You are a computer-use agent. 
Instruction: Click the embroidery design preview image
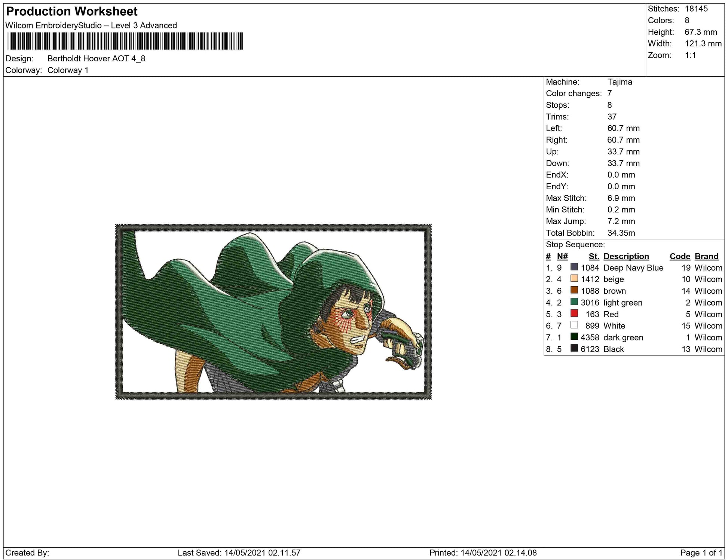[x=273, y=312]
